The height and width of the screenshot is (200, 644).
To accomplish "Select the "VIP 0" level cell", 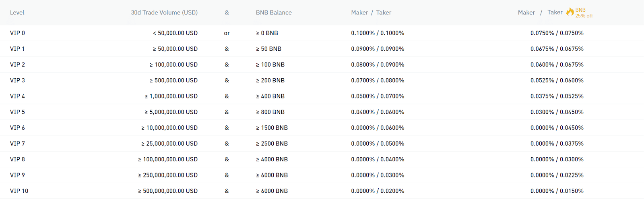I will [x=17, y=33].
